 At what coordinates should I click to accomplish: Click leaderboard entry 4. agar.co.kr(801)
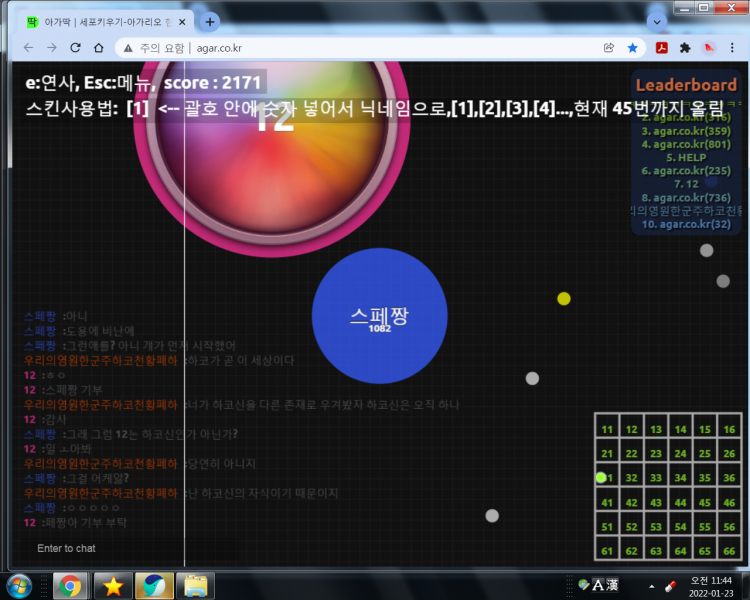point(686,144)
